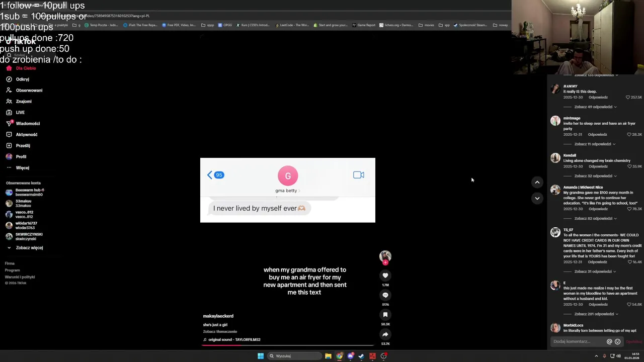
Task: Open Steam from the taskbar
Action: tap(361, 356)
